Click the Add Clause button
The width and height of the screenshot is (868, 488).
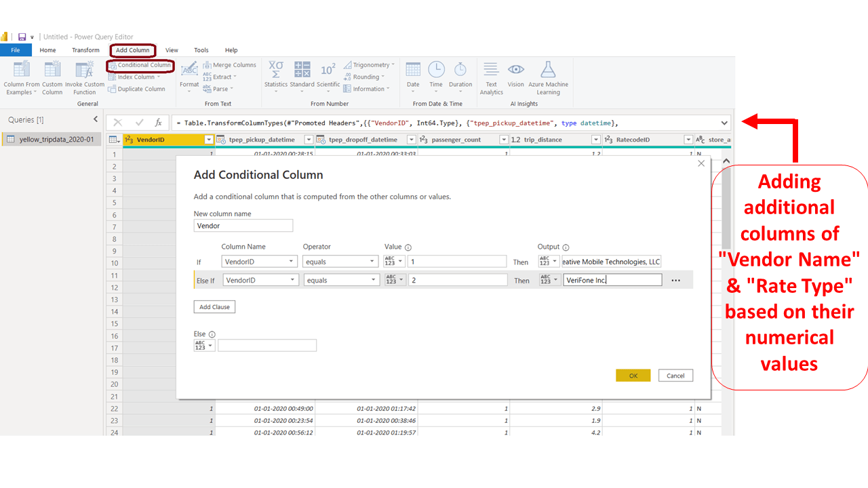pyautogui.click(x=214, y=306)
